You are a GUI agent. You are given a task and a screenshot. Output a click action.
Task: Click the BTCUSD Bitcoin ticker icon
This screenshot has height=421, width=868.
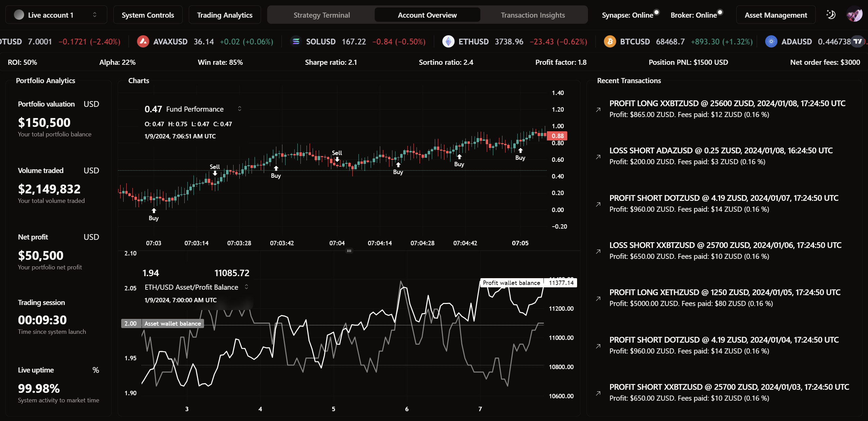(x=610, y=41)
